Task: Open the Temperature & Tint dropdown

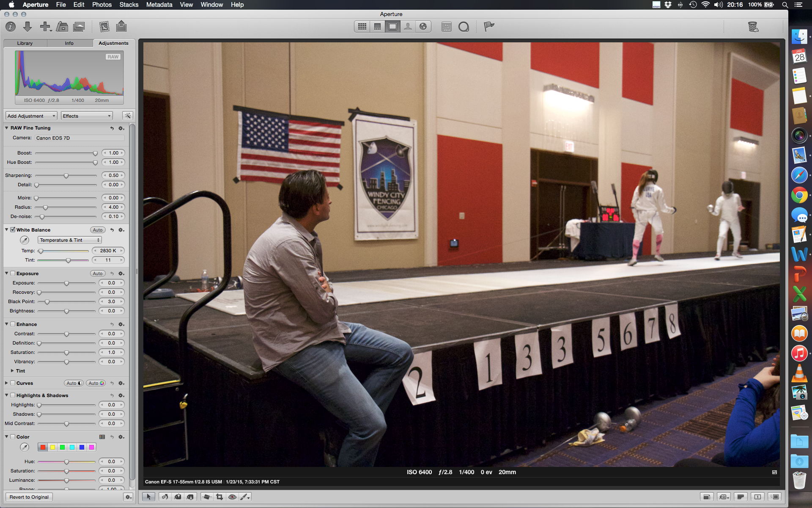Action: [x=70, y=240]
